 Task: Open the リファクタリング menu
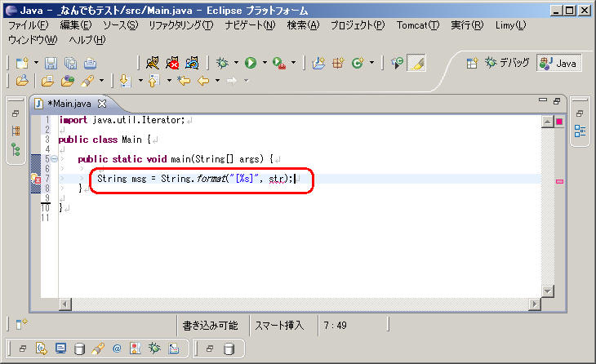[x=180, y=25]
